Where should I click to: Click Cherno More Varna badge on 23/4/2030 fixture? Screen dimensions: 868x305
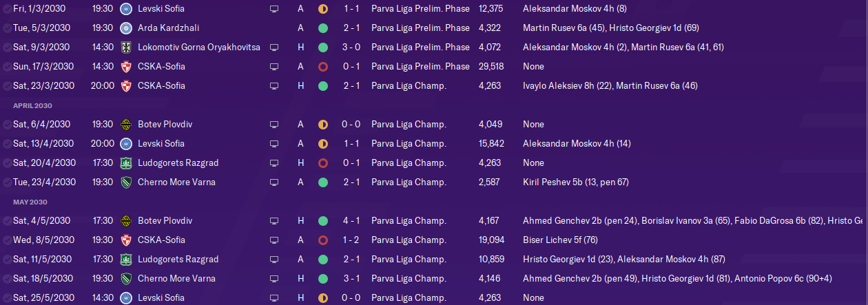point(125,182)
